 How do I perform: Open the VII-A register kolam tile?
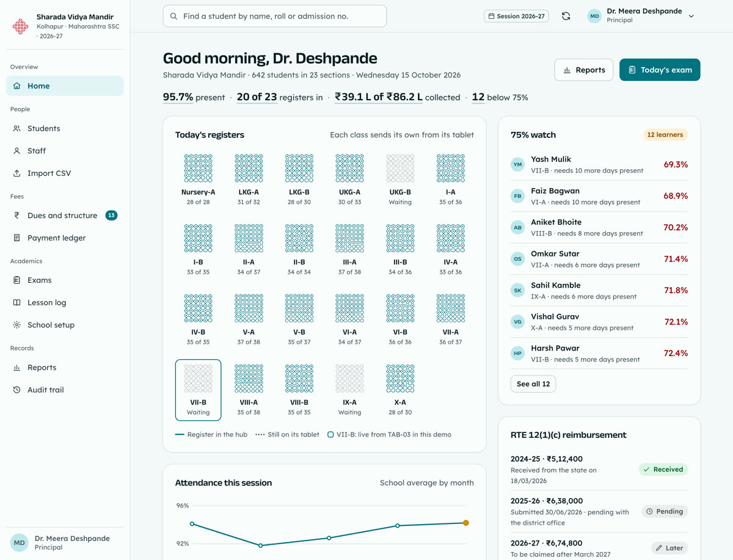tap(451, 320)
